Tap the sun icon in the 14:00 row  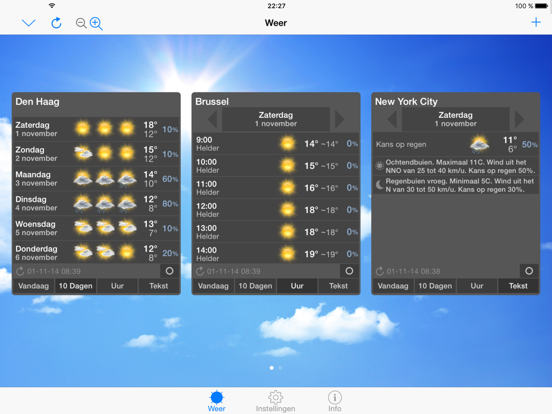(288, 254)
